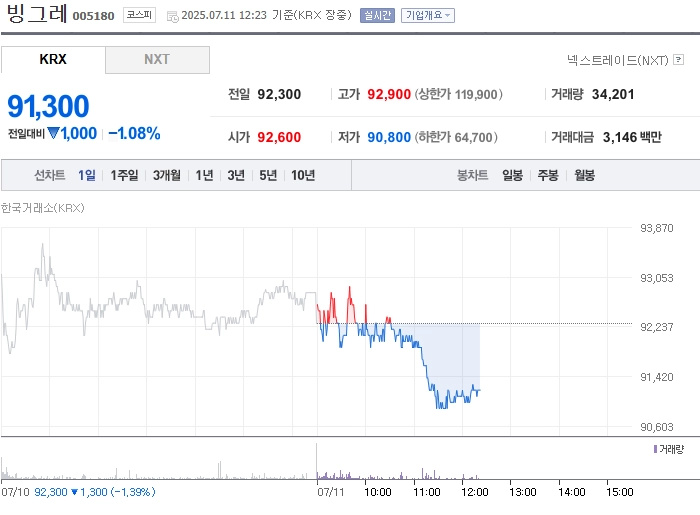
Task: Click the 거래량 value 34,201
Action: pyautogui.click(x=613, y=94)
